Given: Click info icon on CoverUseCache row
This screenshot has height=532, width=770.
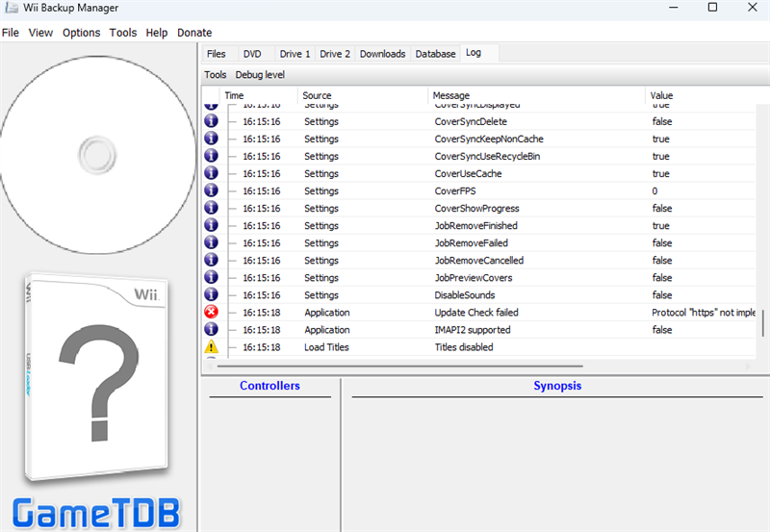Looking at the screenshot, I should tap(211, 173).
